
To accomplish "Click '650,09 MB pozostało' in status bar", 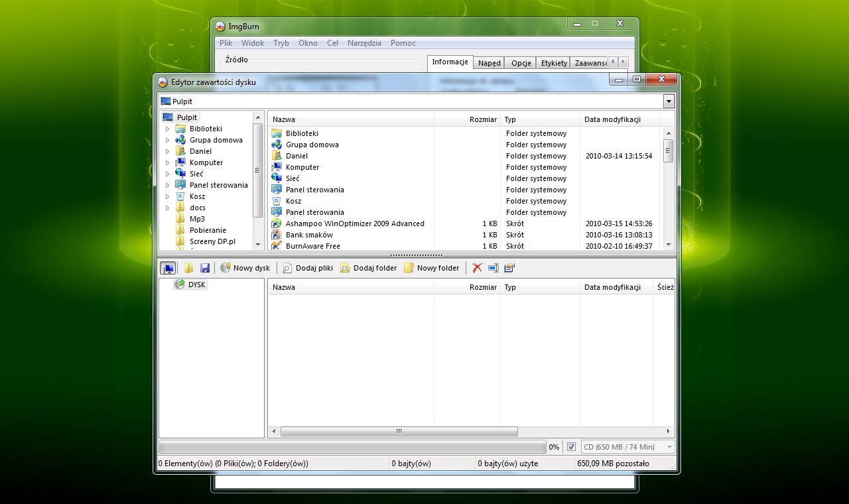I will pyautogui.click(x=614, y=464).
